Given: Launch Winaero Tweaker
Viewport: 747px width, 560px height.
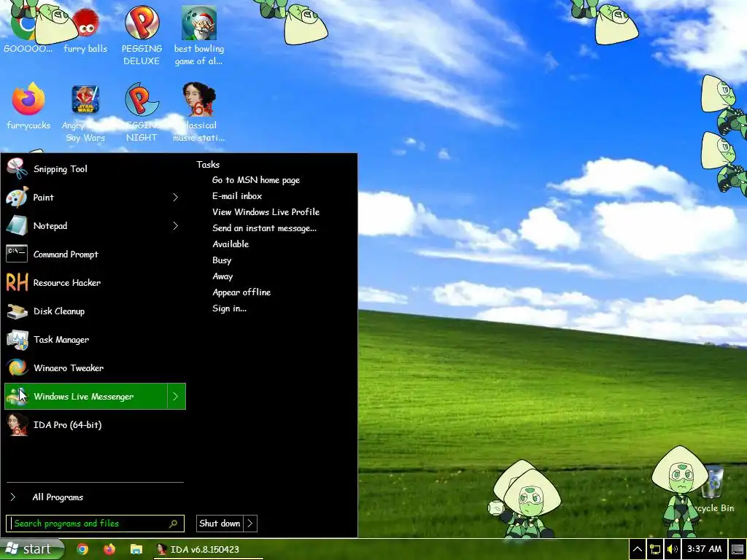Looking at the screenshot, I should [94, 368].
